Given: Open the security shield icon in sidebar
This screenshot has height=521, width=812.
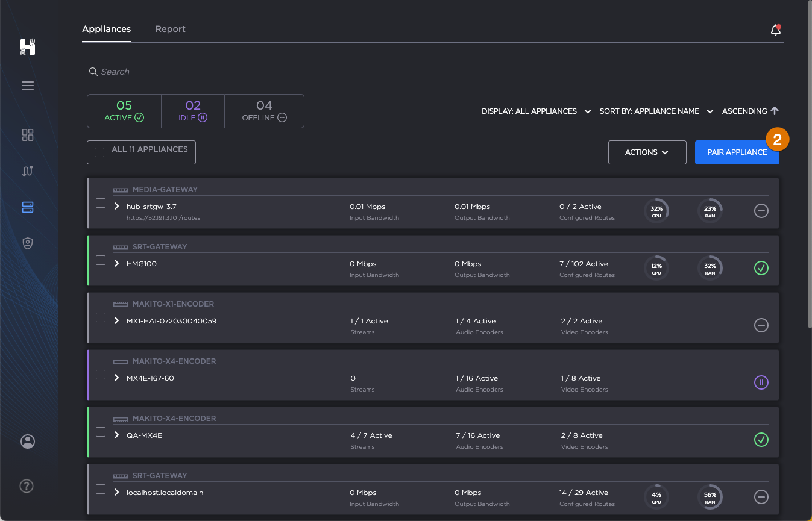Looking at the screenshot, I should coord(28,243).
